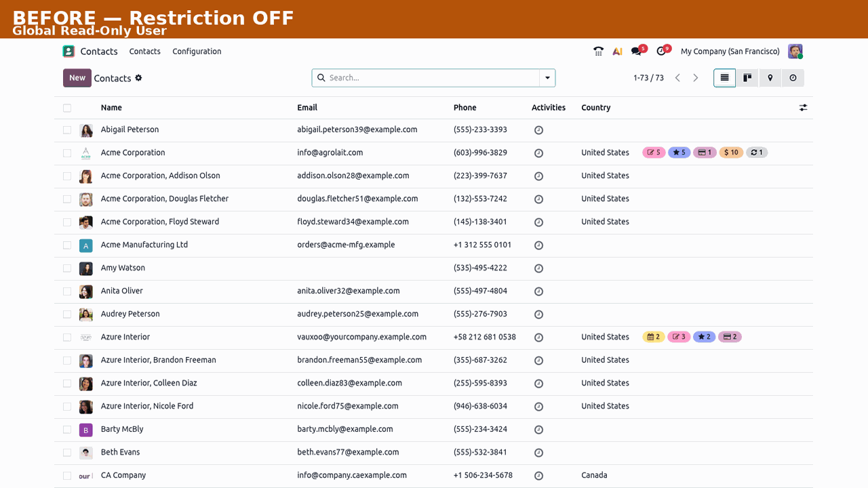Open the My Company (San Francisco) switcher
This screenshot has width=868, height=488.
point(730,52)
